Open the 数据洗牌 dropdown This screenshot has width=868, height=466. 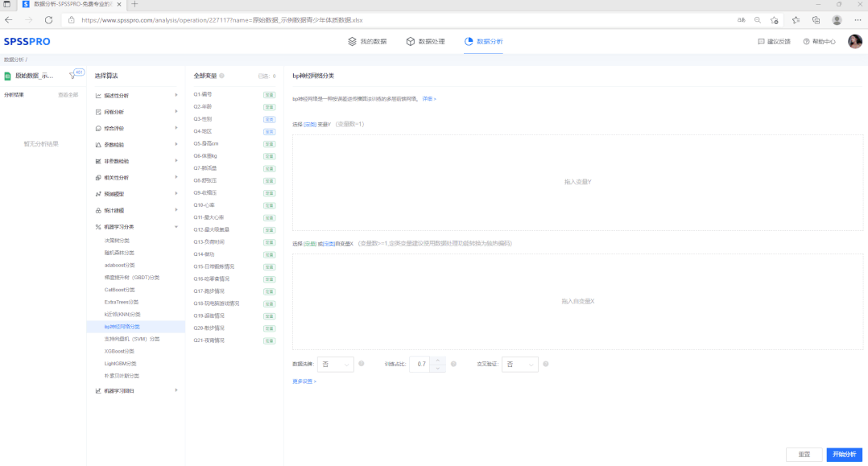[336, 364]
